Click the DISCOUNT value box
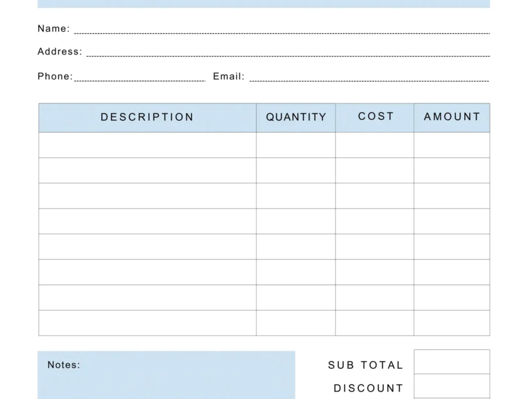 tap(452, 387)
